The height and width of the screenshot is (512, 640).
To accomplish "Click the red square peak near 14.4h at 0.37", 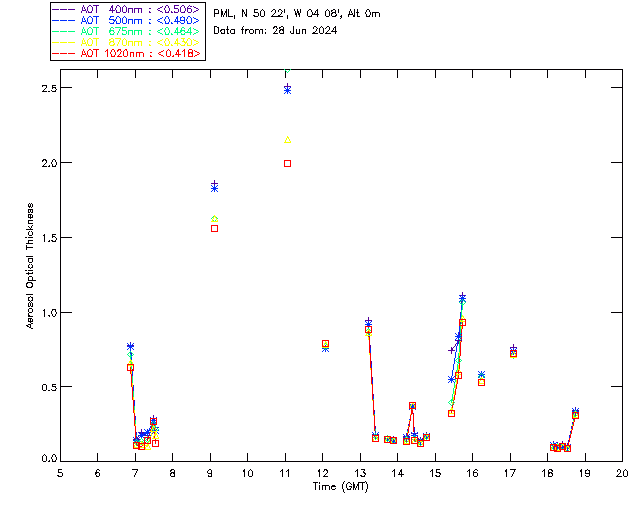I will point(412,406).
